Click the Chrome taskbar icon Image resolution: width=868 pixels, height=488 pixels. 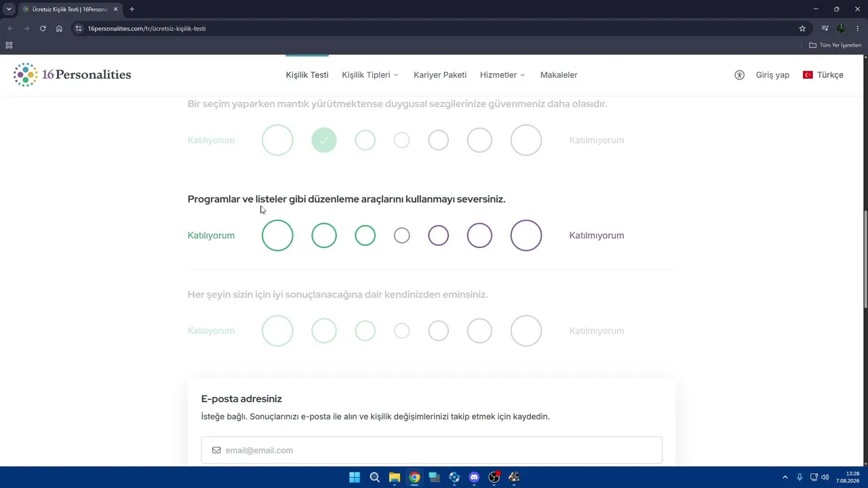[x=414, y=477]
